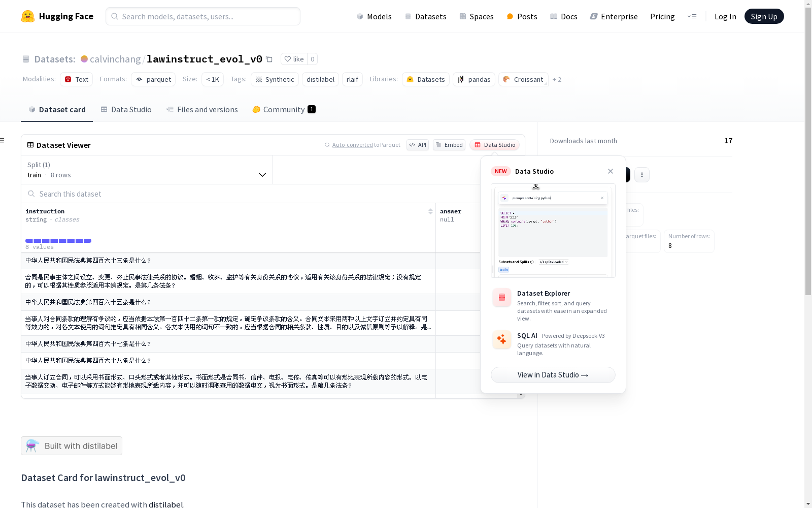The width and height of the screenshot is (812, 508).
Task: Open the Models page
Action: [374, 16]
